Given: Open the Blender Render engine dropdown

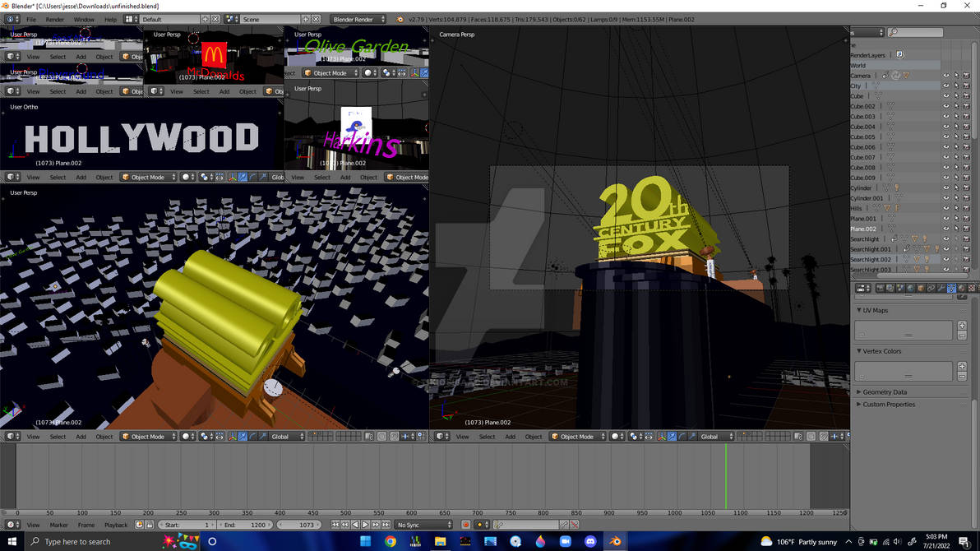Looking at the screenshot, I should pos(358,20).
